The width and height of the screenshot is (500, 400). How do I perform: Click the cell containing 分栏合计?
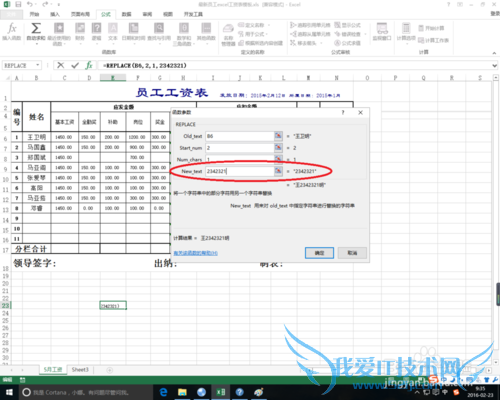pyautogui.click(x=31, y=249)
